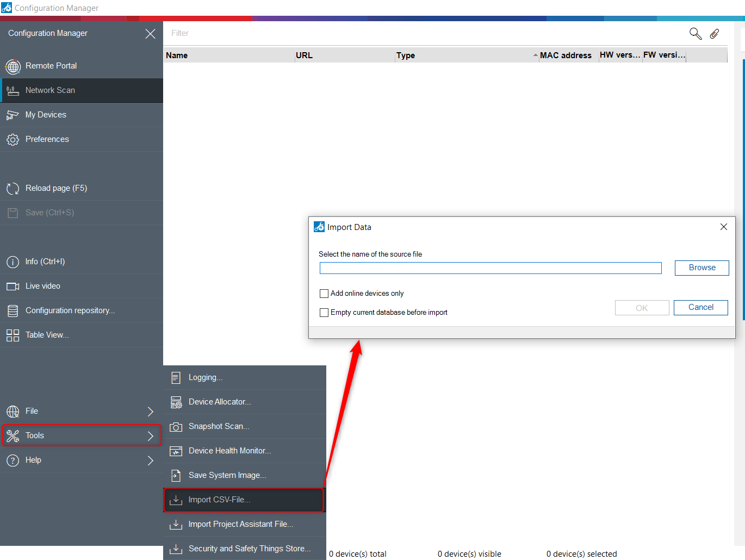This screenshot has width=745, height=560.
Task: Click the Reload page icon
Action: (x=13, y=189)
